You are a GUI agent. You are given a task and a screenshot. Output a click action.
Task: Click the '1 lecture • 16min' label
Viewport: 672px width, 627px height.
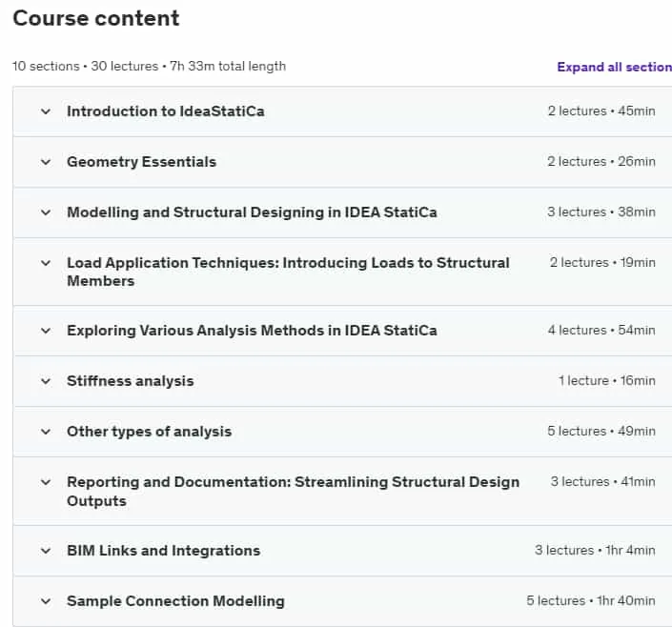point(607,381)
